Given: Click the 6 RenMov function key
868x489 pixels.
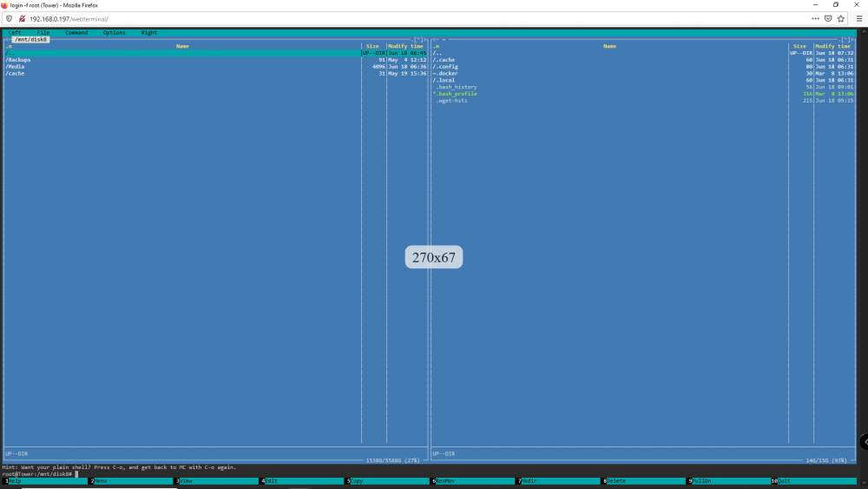Looking at the screenshot, I should (473, 480).
